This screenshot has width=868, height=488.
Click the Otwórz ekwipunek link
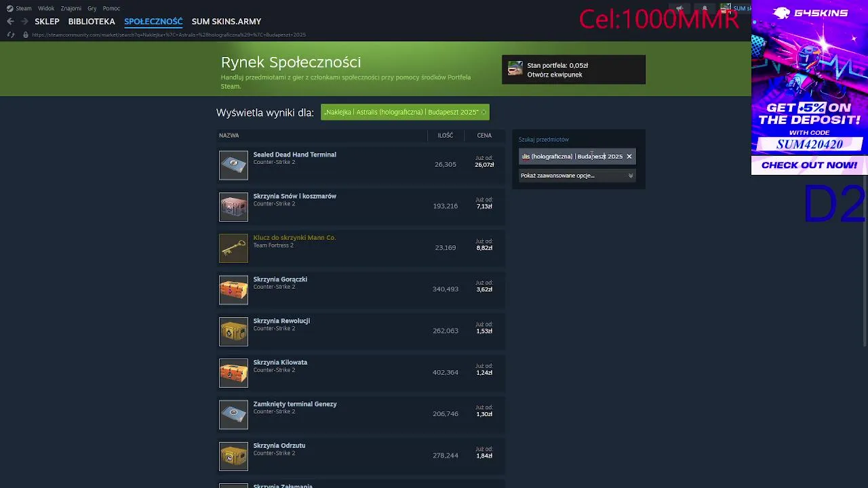point(555,75)
